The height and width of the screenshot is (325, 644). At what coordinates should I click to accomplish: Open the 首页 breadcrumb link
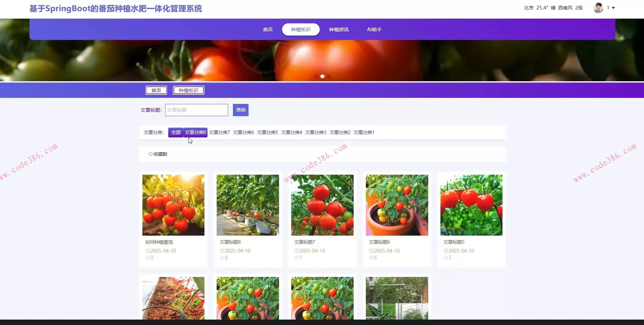pyautogui.click(x=156, y=90)
